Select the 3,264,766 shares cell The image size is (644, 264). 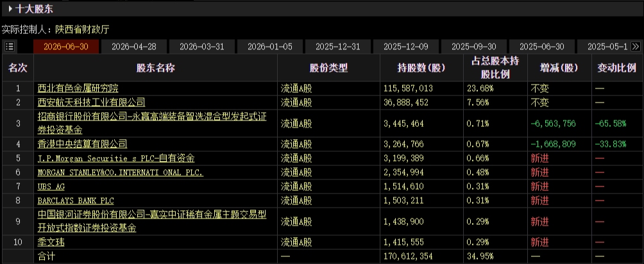(x=403, y=144)
